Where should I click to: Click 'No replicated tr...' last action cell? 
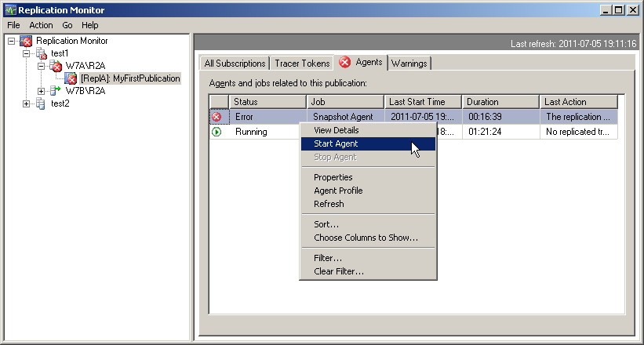click(x=579, y=132)
